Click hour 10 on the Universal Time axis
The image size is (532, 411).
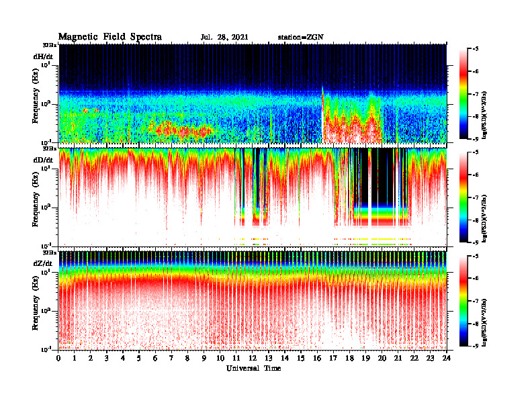tap(220, 359)
